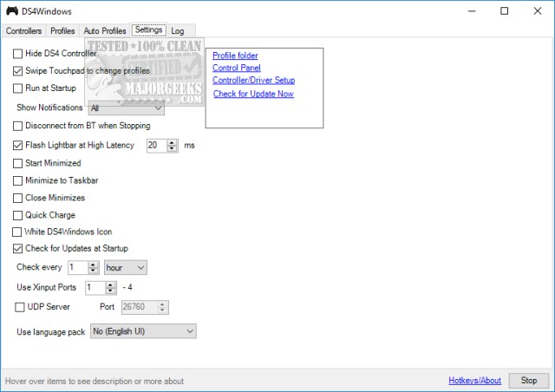This screenshot has width=555, height=392.
Task: Decrease the Check every number
Action: pos(93,271)
